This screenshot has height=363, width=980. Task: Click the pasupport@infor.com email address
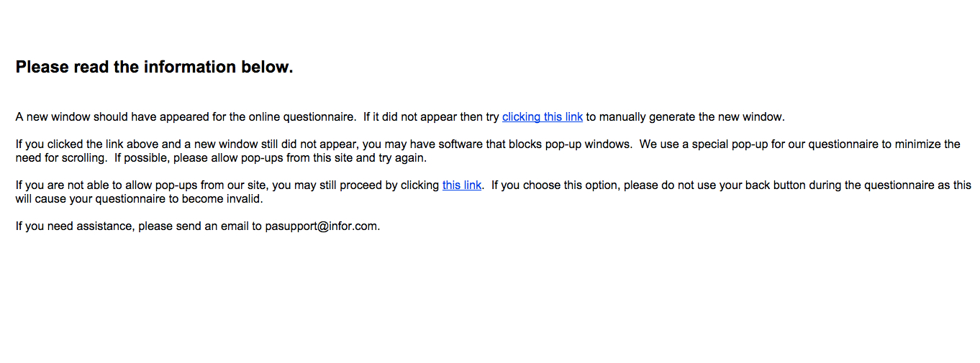pyautogui.click(x=321, y=226)
